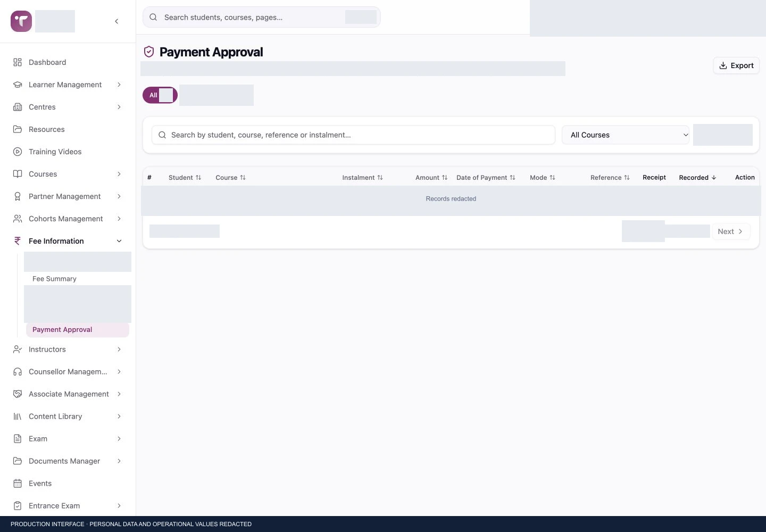766x532 pixels.
Task: Click the Partner Management badge icon
Action: click(x=18, y=196)
